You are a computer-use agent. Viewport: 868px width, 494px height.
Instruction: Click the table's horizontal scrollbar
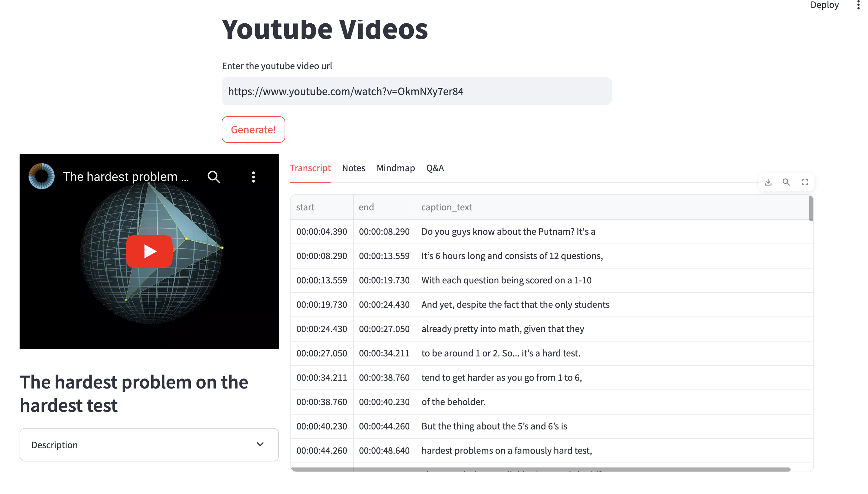point(541,469)
